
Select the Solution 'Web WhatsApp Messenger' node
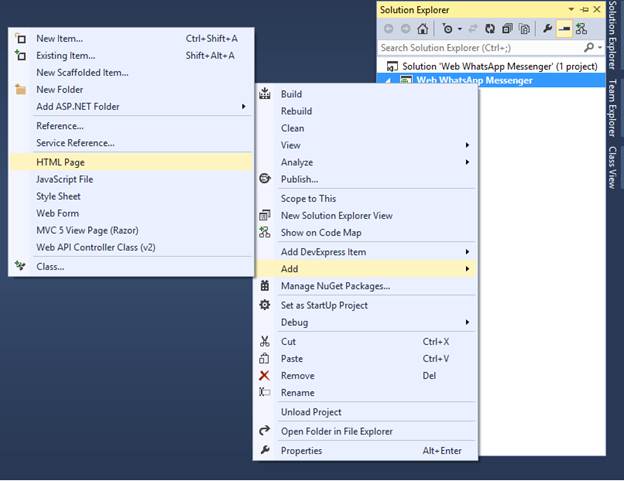click(x=491, y=66)
